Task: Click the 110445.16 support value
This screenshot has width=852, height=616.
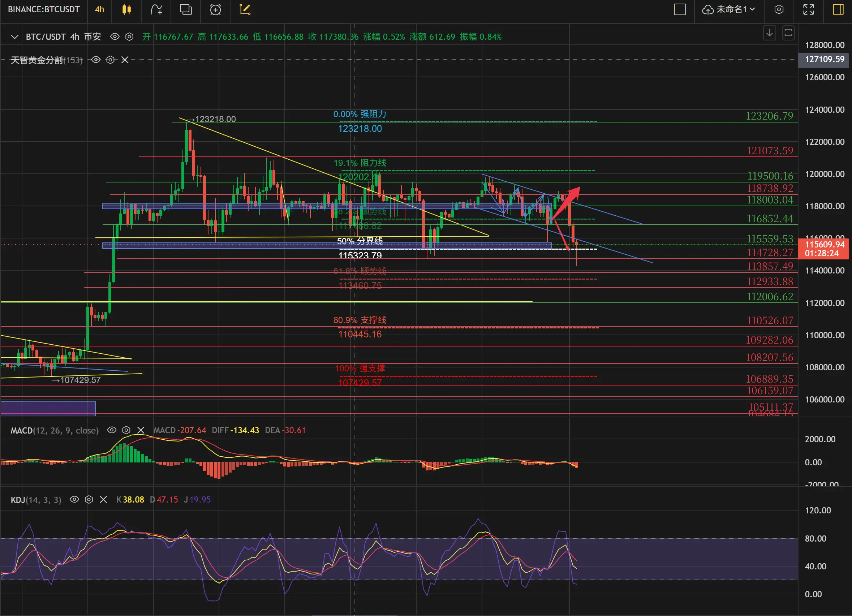Action: coord(360,334)
